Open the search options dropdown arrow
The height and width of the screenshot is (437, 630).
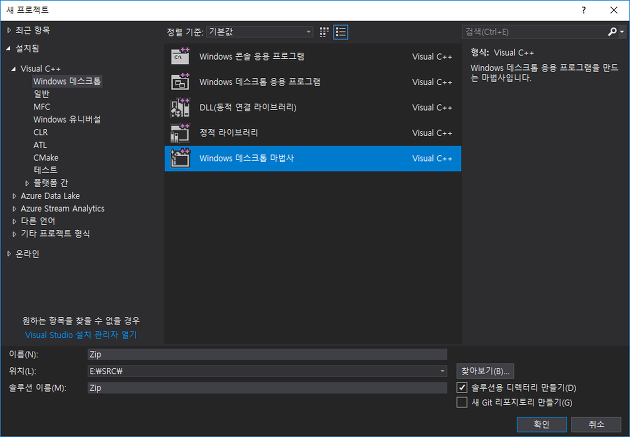(622, 32)
